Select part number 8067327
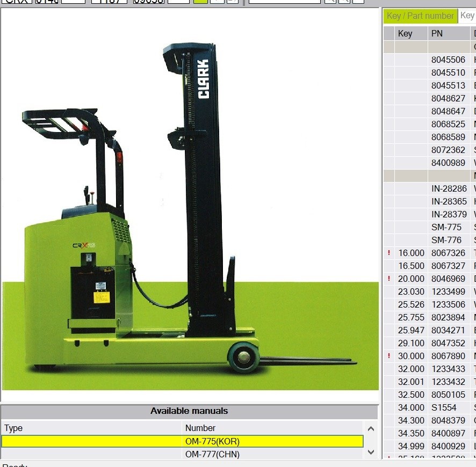 [x=448, y=266]
